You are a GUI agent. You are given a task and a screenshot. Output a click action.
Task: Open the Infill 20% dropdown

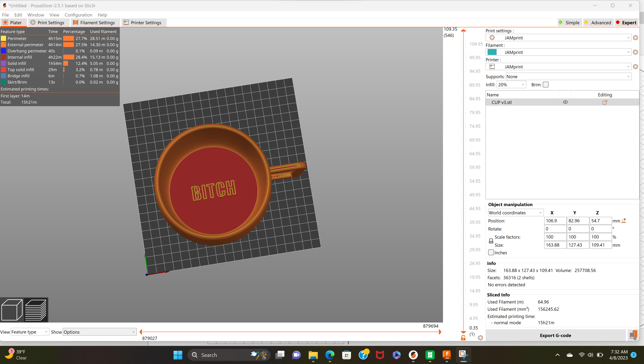point(511,85)
